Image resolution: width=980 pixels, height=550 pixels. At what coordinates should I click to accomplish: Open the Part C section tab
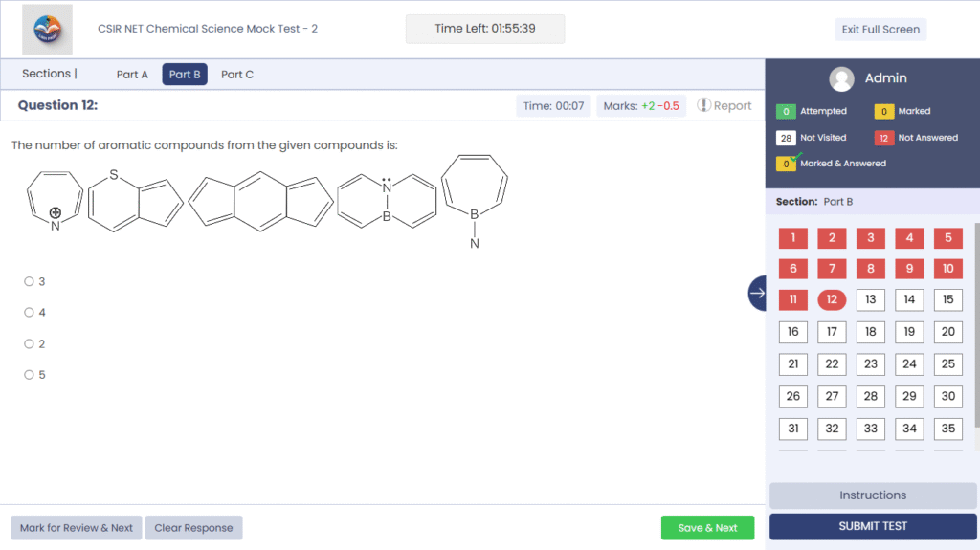click(x=237, y=75)
